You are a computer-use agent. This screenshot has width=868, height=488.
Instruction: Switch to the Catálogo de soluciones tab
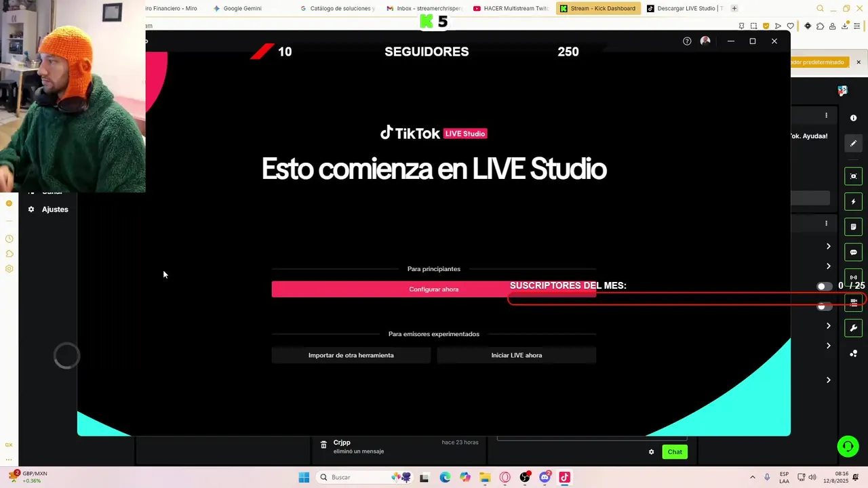(337, 8)
